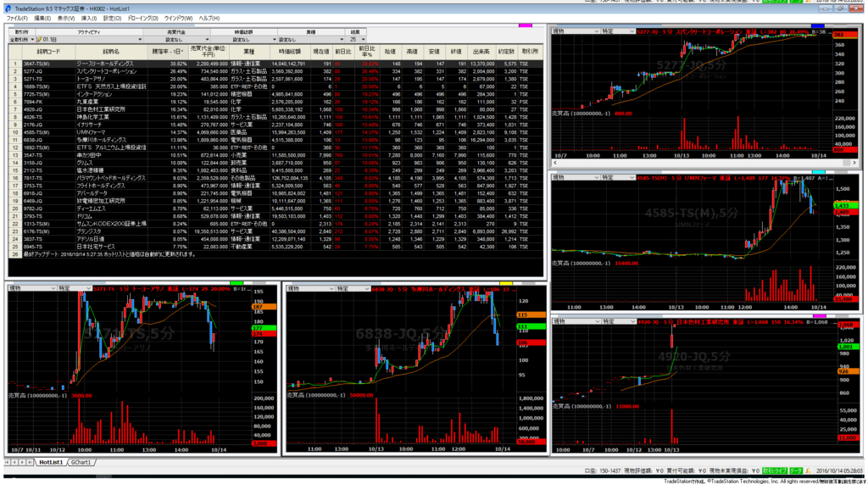Click the 5277-JQ chart horizontal scrollbar
The height and width of the screenshot is (484, 868).
click(704, 163)
